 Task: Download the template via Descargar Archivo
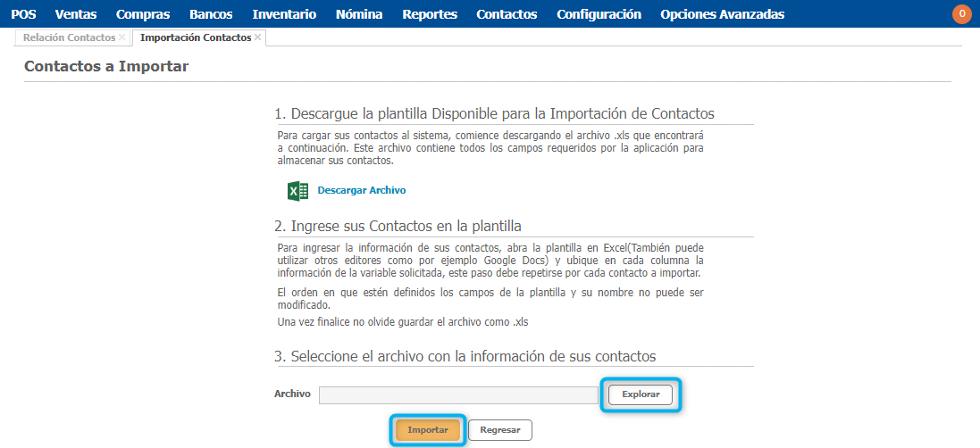[361, 190]
